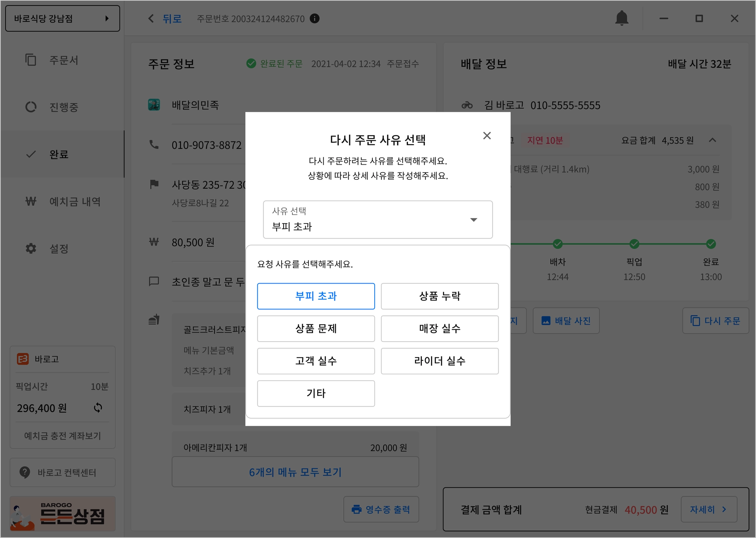The image size is (756, 538).
Task: Click the 뒤로 back arrow icon
Action: [151, 18]
